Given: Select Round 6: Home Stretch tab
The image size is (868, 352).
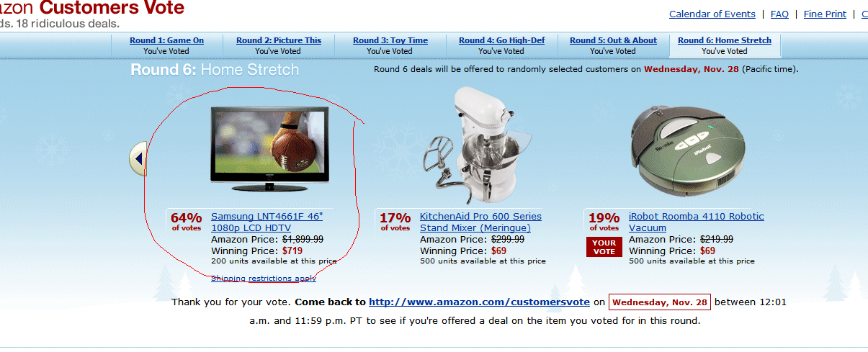Looking at the screenshot, I should [x=725, y=40].
